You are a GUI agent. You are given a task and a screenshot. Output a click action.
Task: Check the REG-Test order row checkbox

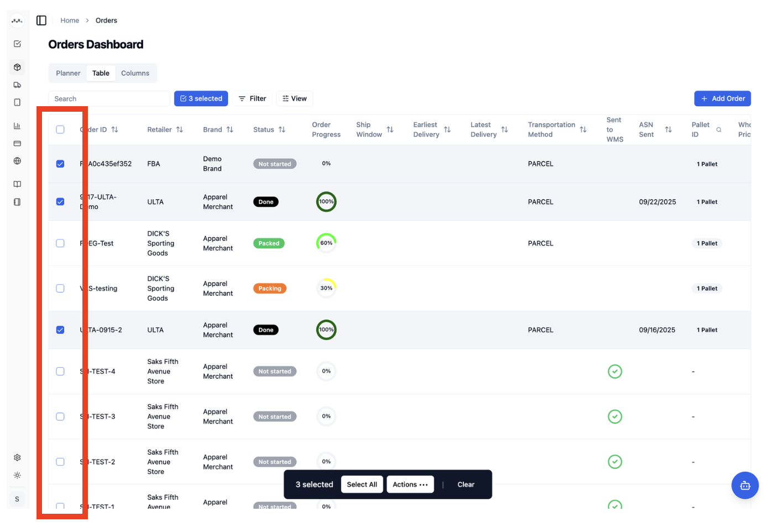tap(60, 243)
